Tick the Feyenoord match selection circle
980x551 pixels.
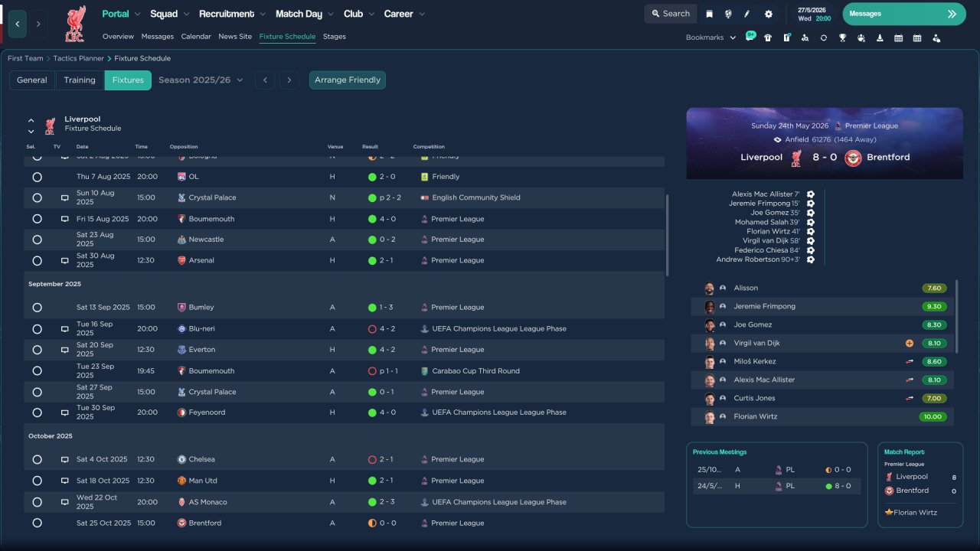coord(37,412)
